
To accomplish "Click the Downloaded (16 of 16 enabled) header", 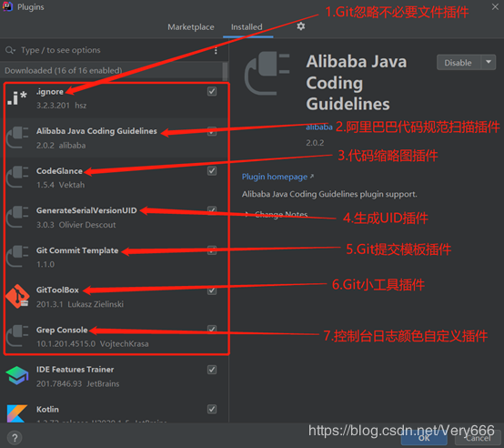I will (64, 70).
